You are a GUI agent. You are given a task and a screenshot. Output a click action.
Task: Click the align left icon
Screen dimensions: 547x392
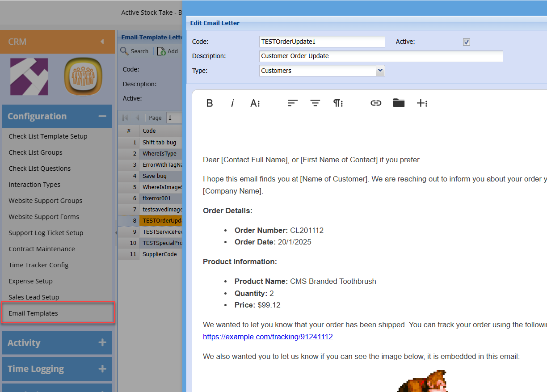coord(293,103)
